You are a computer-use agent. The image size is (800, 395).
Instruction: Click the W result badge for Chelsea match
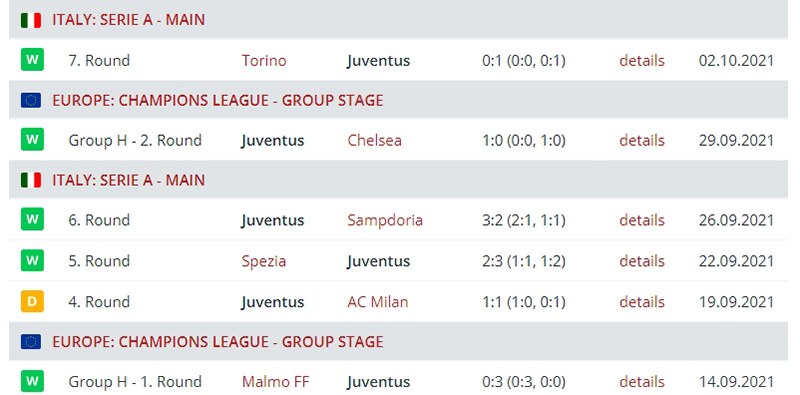pyautogui.click(x=32, y=140)
